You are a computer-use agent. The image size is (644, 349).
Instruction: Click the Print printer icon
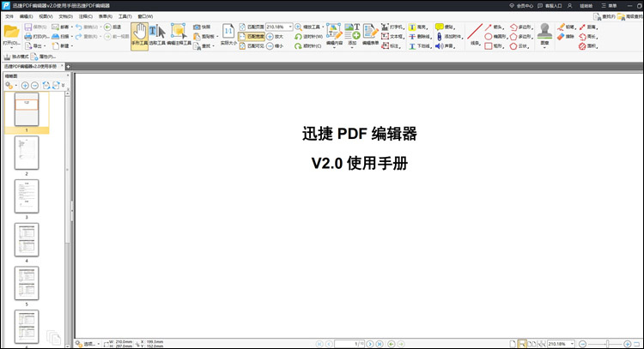coord(28,37)
